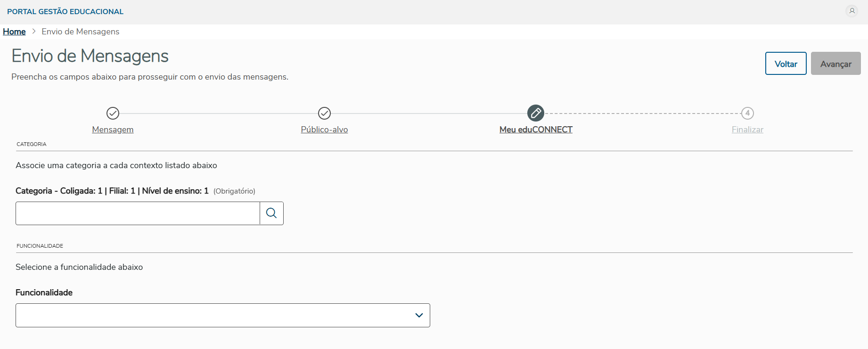Go to the Público-alvo step label
Image resolution: width=868 pixels, height=349 pixels.
click(324, 130)
